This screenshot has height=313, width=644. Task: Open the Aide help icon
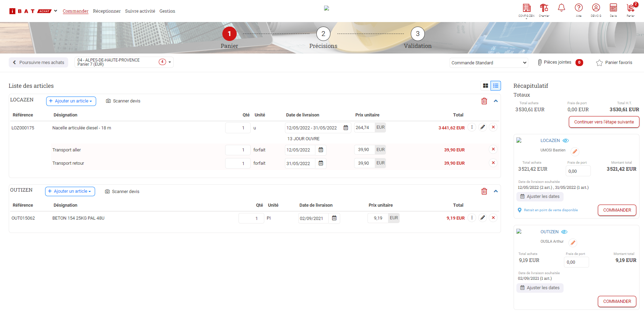pos(579,8)
